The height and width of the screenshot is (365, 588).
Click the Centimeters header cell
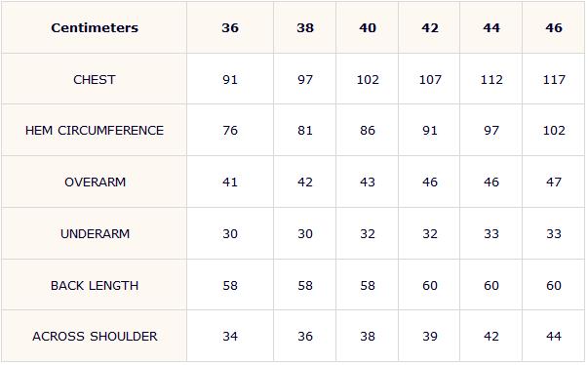click(x=95, y=27)
